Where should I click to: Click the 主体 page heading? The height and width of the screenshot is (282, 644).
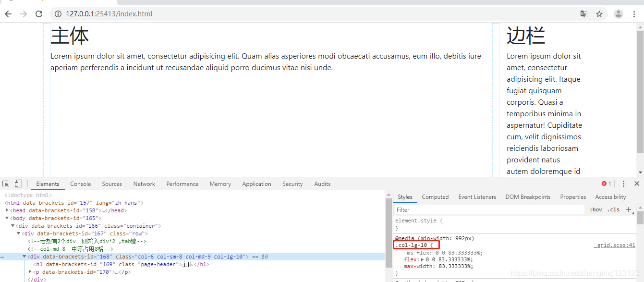click(70, 36)
